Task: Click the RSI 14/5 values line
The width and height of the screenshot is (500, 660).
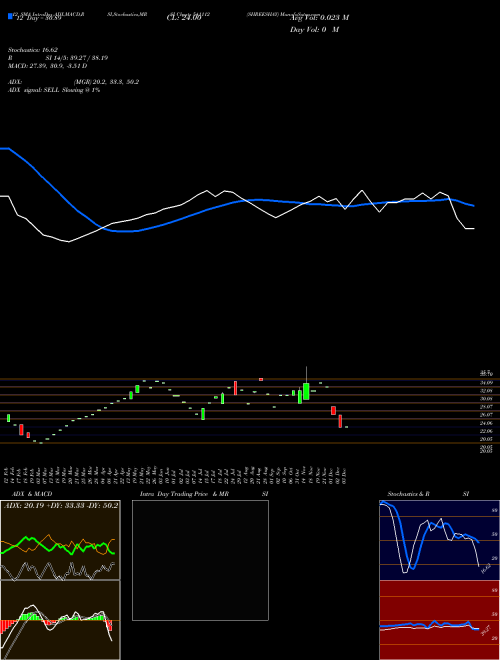Action: [58, 58]
